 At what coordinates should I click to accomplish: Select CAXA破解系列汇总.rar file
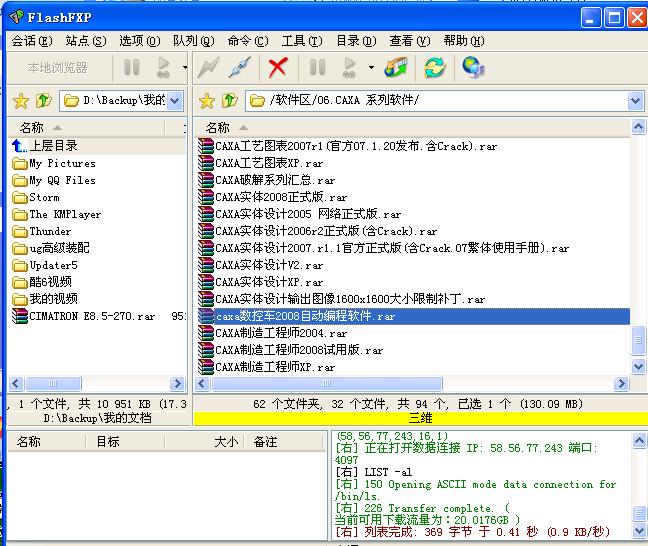(267, 181)
